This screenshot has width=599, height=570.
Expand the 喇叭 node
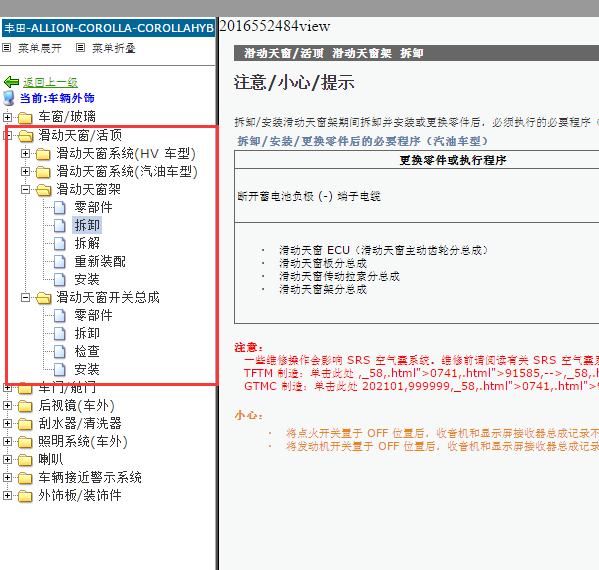point(7,459)
